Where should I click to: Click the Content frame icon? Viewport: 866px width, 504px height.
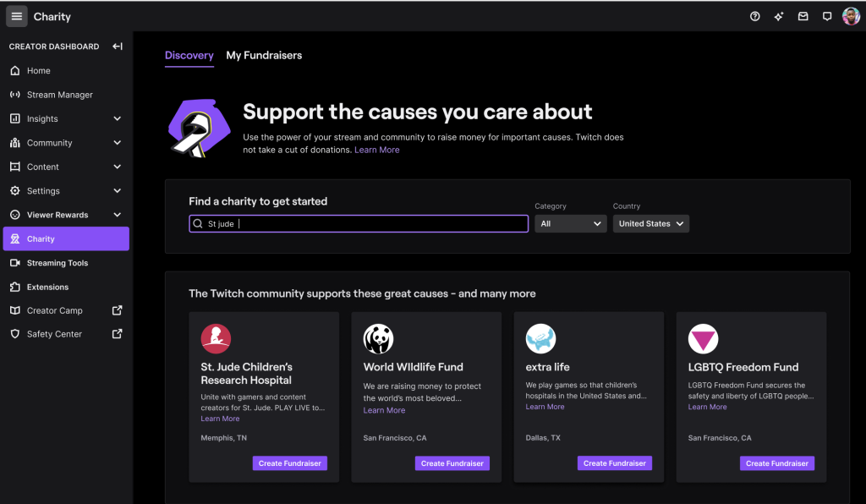15,167
